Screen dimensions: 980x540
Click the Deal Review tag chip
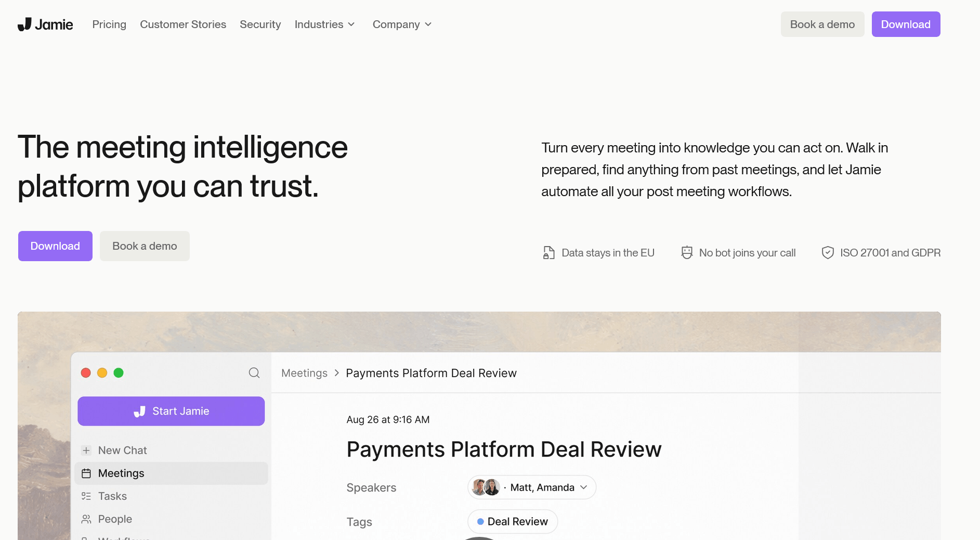click(513, 522)
